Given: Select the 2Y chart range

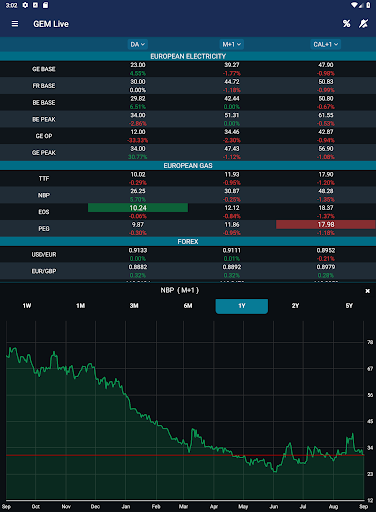Looking at the screenshot, I should click(295, 306).
